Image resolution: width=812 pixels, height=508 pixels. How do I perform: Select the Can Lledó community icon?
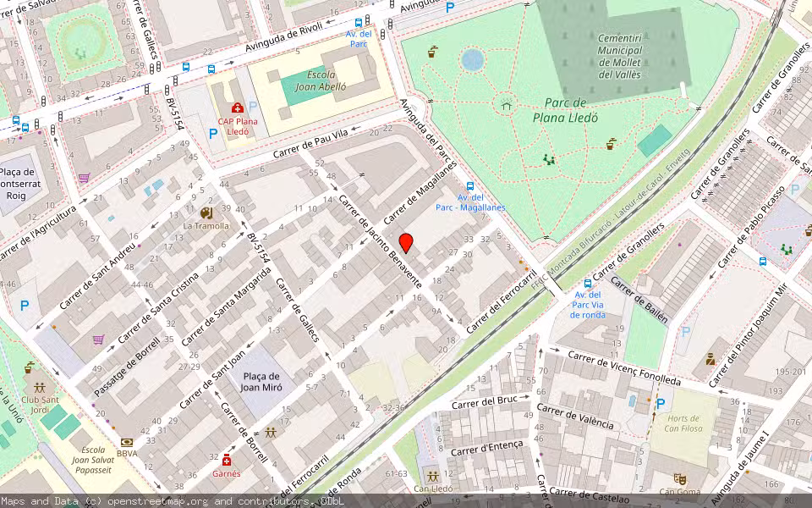click(x=433, y=476)
